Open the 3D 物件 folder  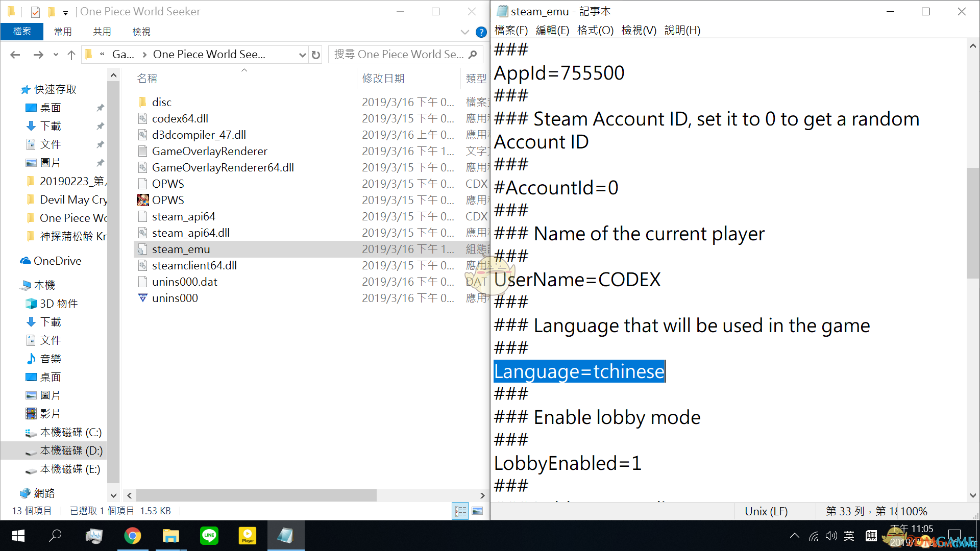[x=59, y=304]
